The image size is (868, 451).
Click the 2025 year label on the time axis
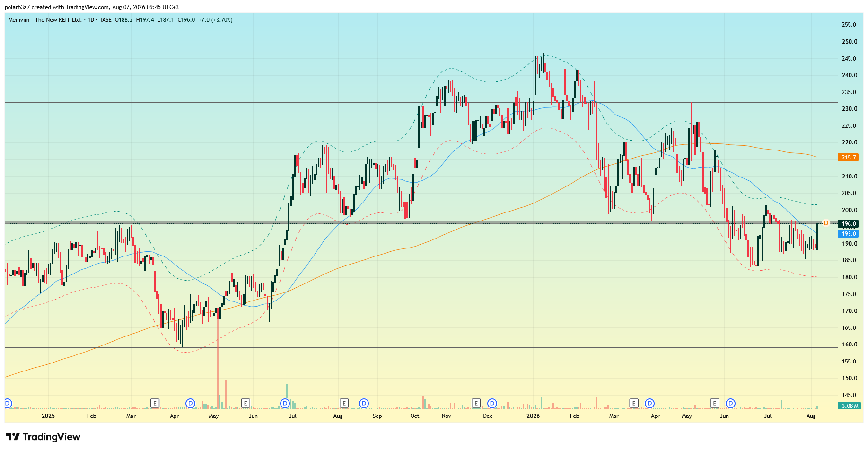pyautogui.click(x=48, y=416)
